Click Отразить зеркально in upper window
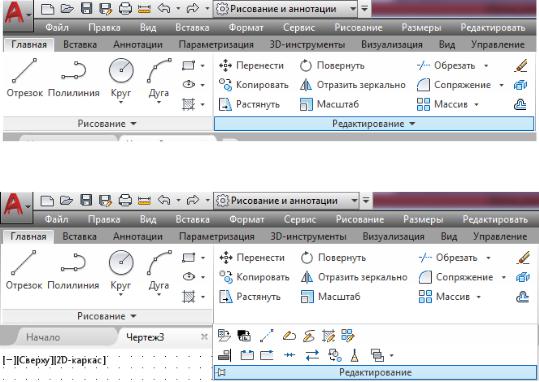Viewport: 539px width, 382px height. tap(352, 85)
